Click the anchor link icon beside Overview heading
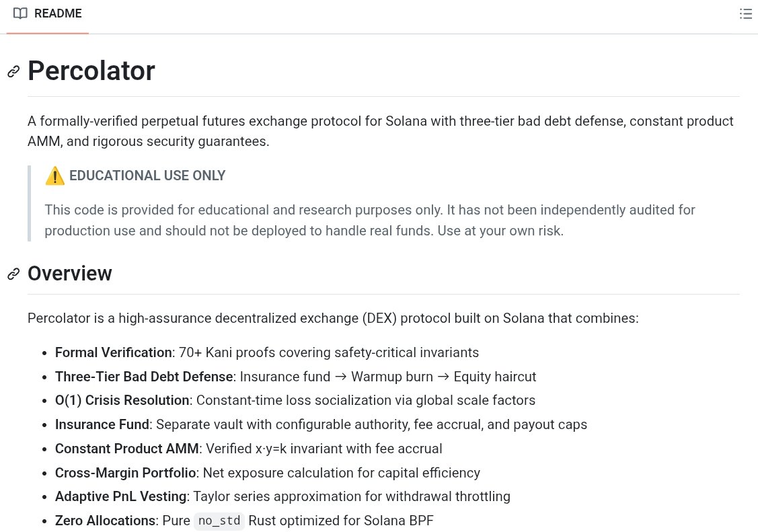The height and width of the screenshot is (532, 758). click(13, 274)
